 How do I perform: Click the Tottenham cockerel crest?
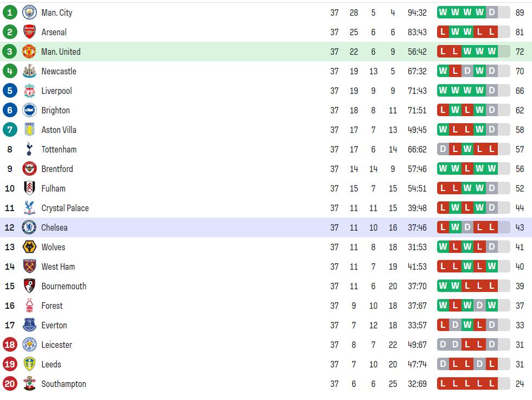(29, 149)
